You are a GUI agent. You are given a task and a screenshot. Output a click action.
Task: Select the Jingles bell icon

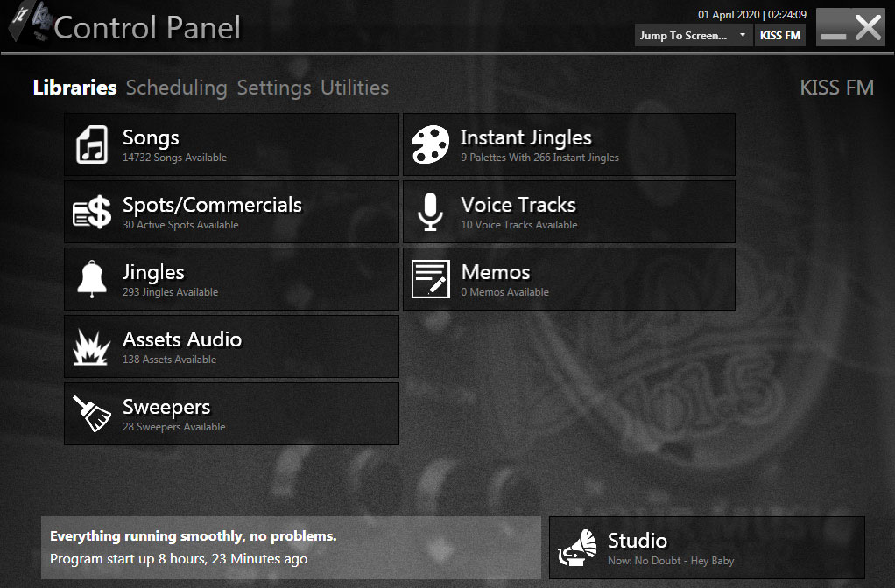point(92,279)
